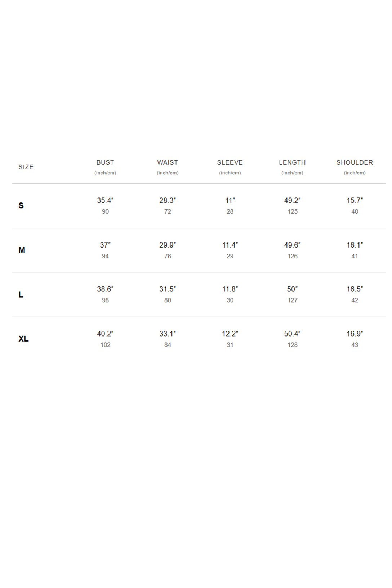
Task: Select the 50" length value for L
Action: 292,289
